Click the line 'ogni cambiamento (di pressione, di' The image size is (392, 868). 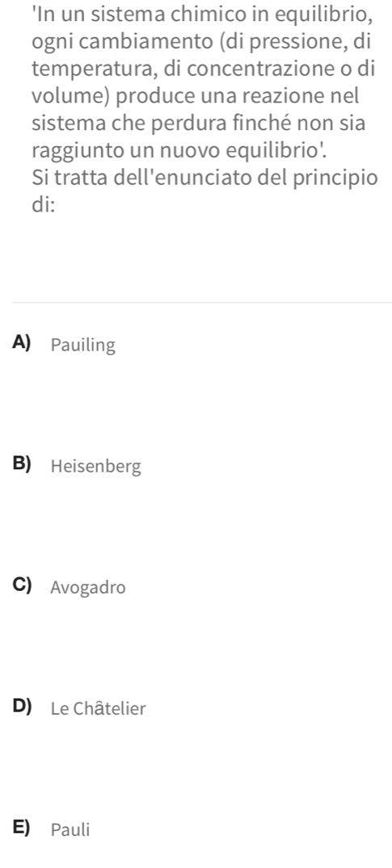201,43
